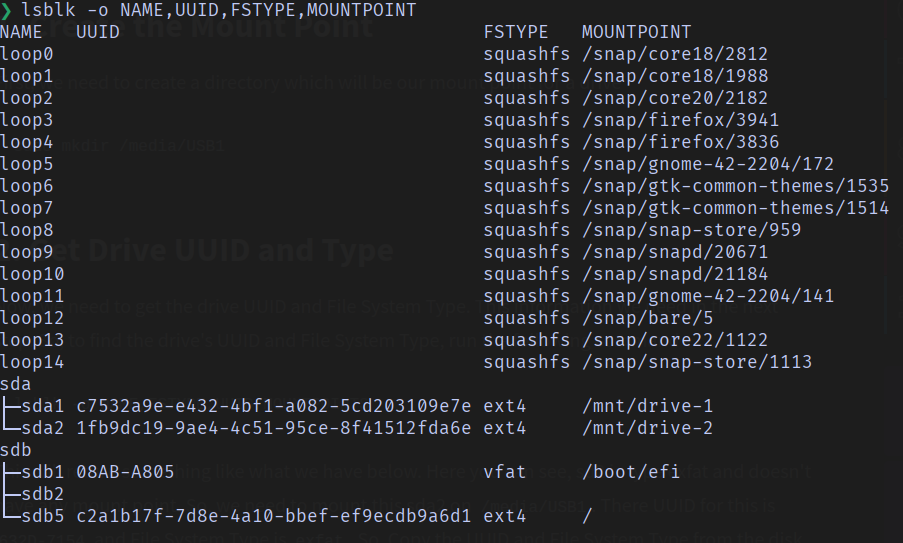Viewport: 903px width, 543px height.
Task: Click the 08AB-A805 UUID
Action: 125,472
